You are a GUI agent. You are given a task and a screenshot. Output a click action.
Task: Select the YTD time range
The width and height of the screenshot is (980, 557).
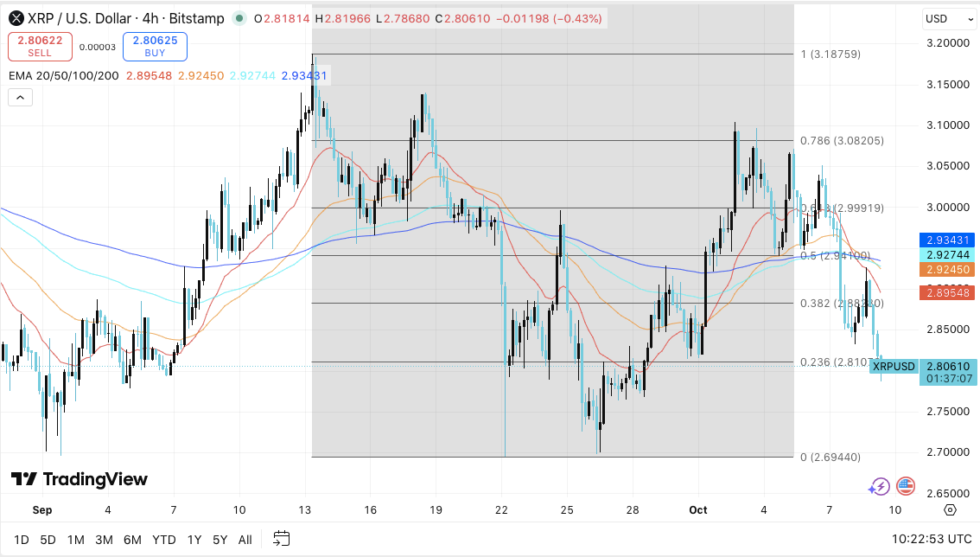tap(164, 540)
